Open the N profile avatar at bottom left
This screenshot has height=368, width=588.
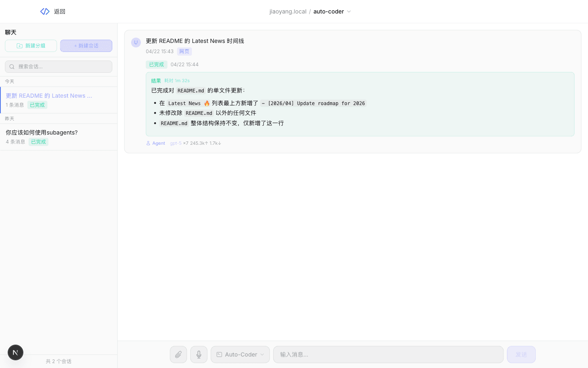[15, 352]
